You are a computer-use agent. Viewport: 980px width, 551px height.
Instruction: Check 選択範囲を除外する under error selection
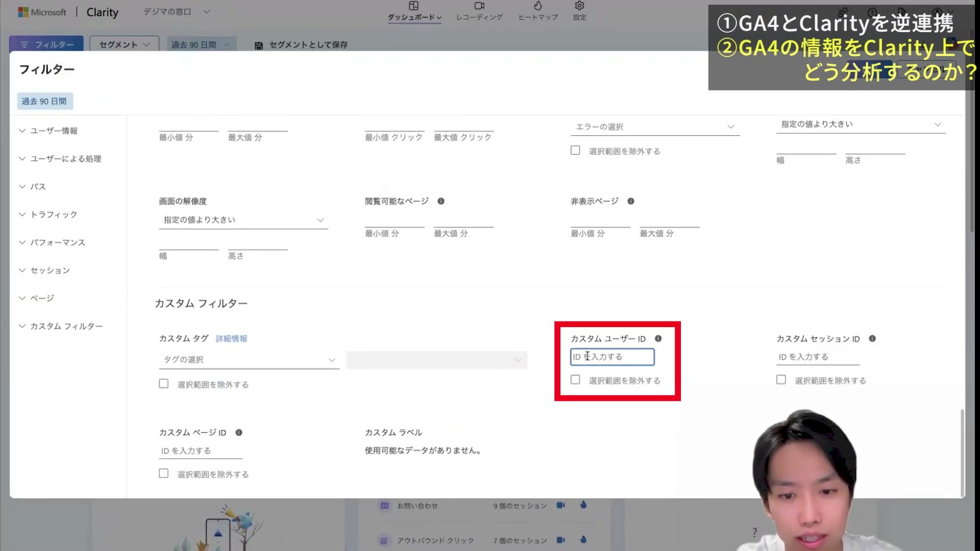pyautogui.click(x=575, y=151)
